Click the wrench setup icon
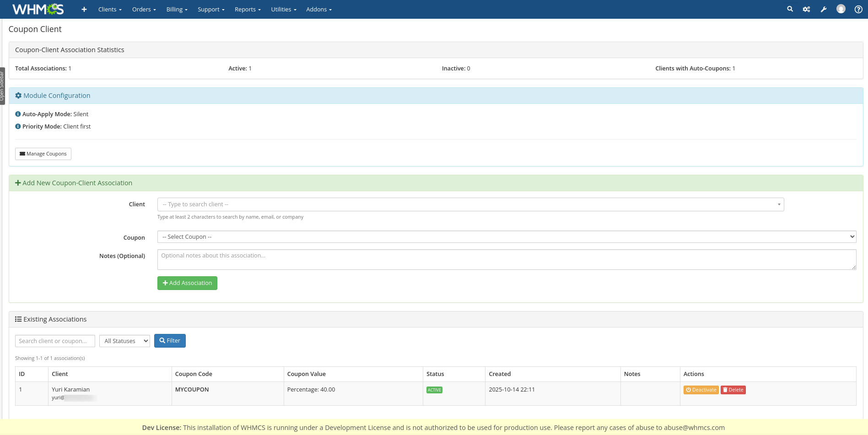Screen dimensions: 868x435 [824, 9]
